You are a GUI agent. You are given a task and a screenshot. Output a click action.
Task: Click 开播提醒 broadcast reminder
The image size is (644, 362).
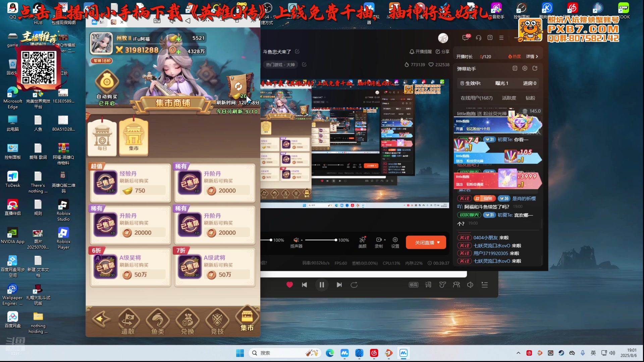421,52
